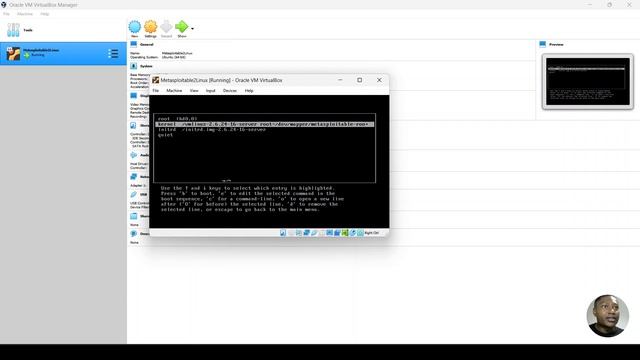The image size is (640, 360).
Task: Click the highlighted kernel line in GRUB
Action: (264, 124)
